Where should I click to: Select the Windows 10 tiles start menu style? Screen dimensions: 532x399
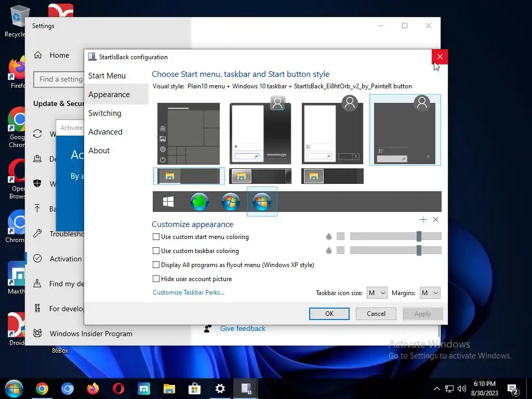click(188, 134)
